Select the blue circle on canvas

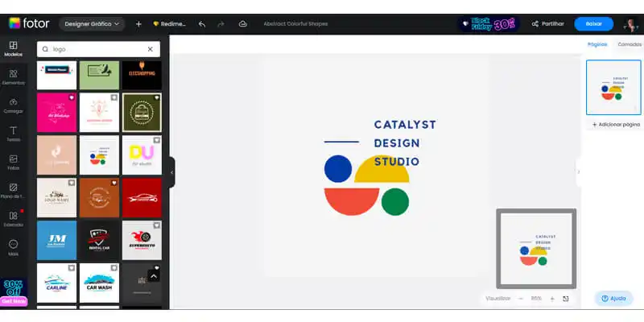coord(338,169)
